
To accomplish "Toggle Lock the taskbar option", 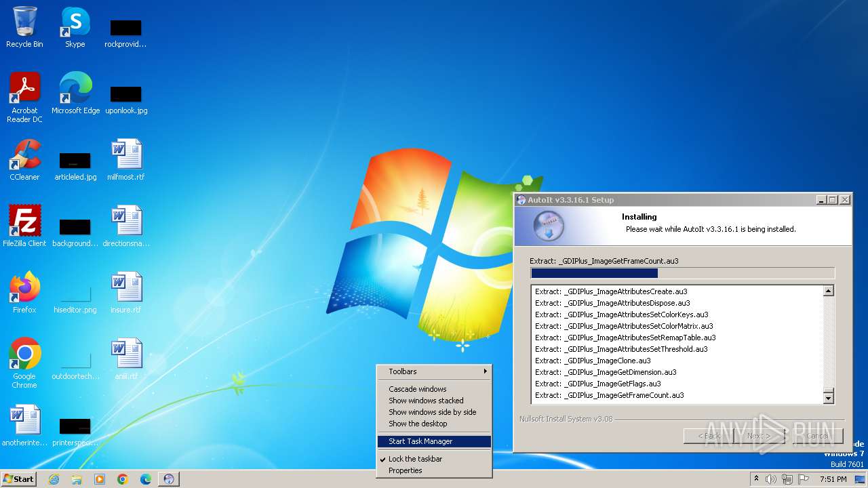I will (x=434, y=459).
